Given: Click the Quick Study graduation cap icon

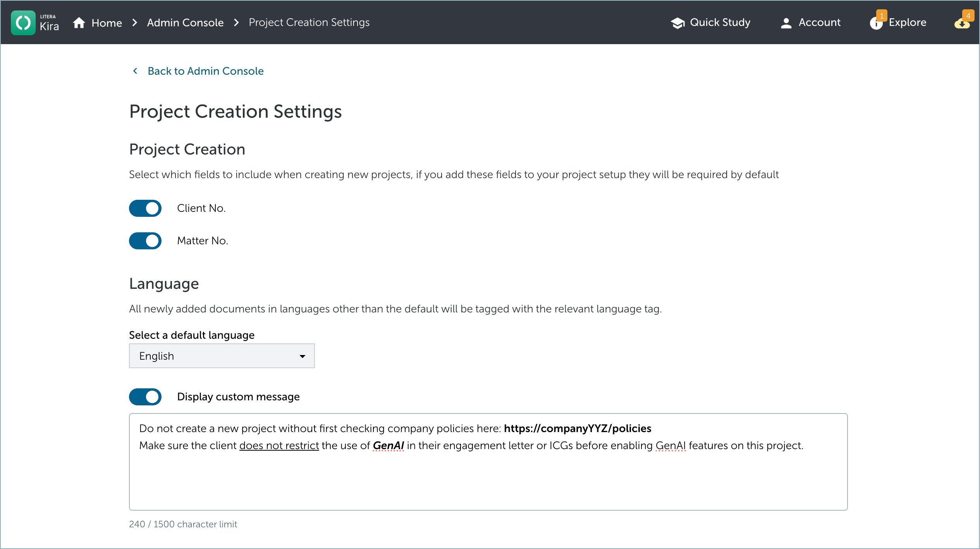Looking at the screenshot, I should tap(678, 23).
